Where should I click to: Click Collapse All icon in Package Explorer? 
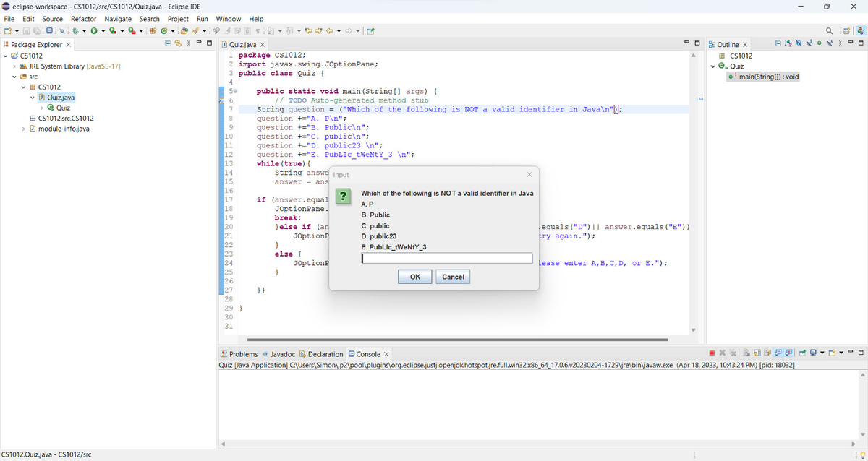(x=169, y=45)
